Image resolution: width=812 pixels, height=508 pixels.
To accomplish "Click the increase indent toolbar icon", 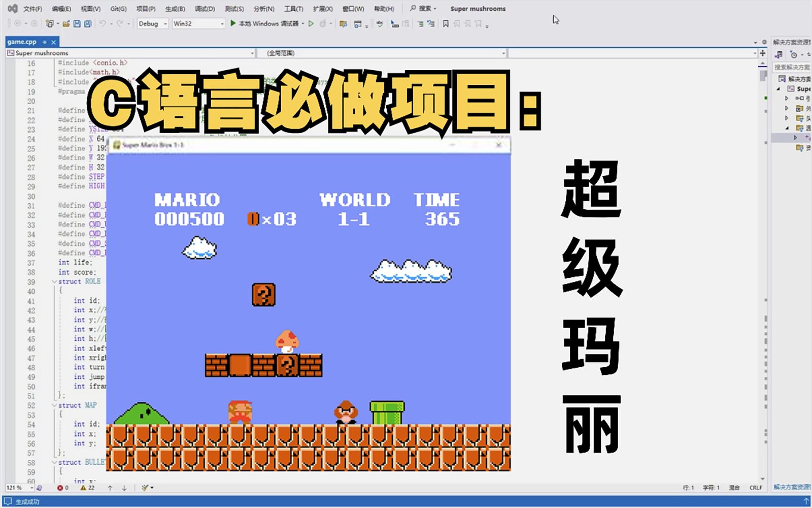I will click(420, 23).
